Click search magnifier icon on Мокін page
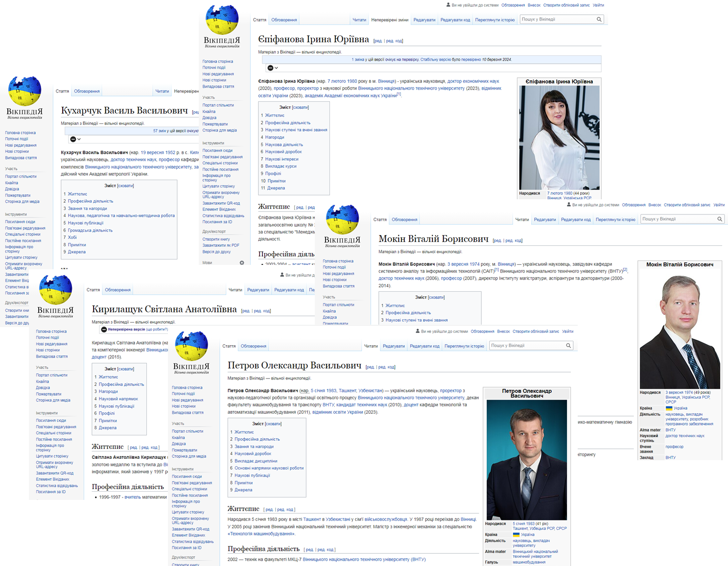 coord(720,219)
